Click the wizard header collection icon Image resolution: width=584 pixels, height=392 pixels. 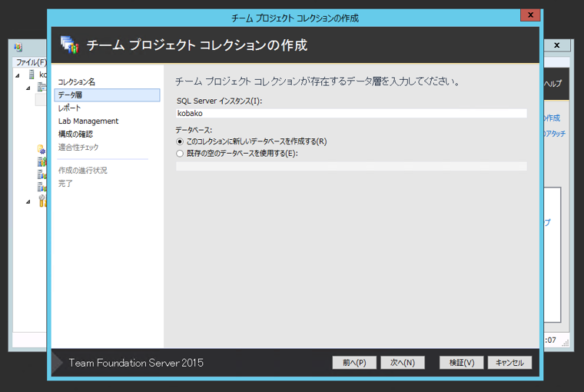click(70, 45)
